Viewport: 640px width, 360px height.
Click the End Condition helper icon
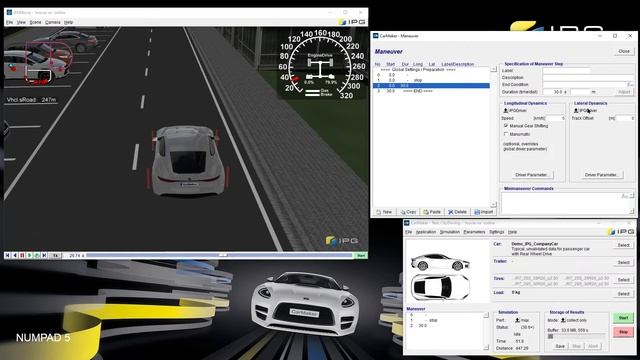[x=631, y=84]
